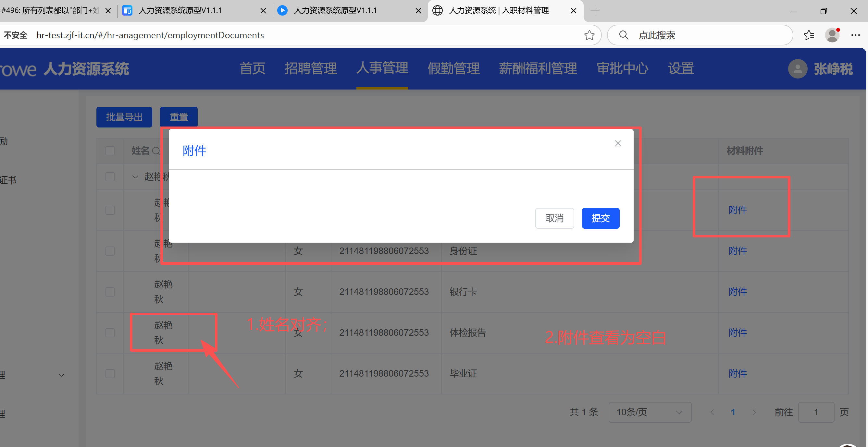Open the 招聘管理 navigation menu

point(310,69)
